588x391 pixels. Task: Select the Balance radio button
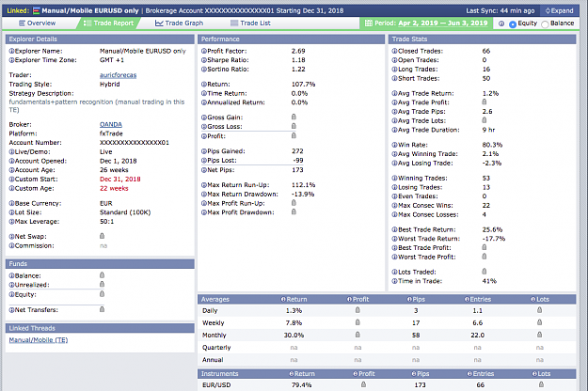pos(545,24)
